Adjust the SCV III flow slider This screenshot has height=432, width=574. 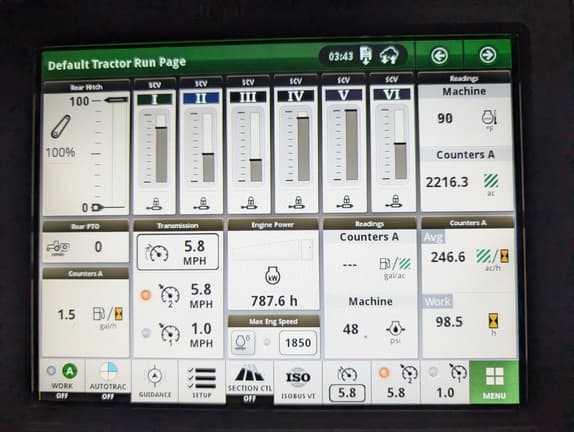(250, 146)
